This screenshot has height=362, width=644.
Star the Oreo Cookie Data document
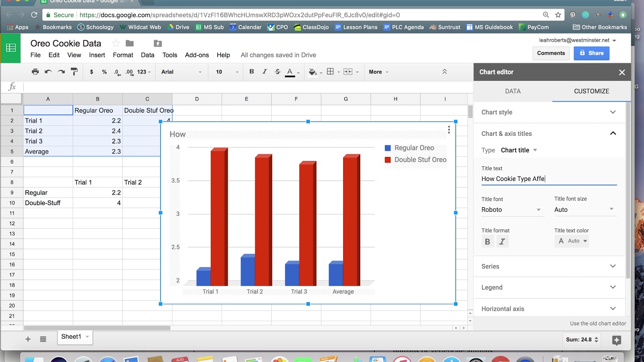click(116, 43)
